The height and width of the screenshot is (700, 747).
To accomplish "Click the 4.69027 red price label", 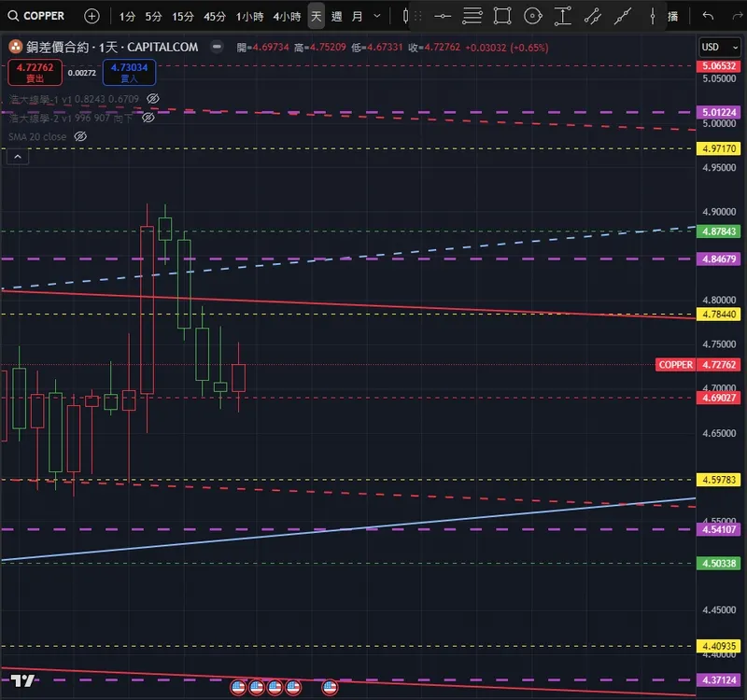I will (x=719, y=398).
